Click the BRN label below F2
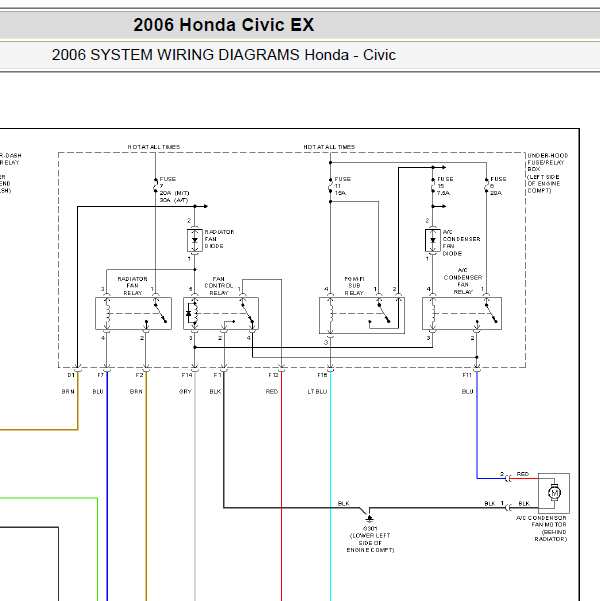This screenshot has width=600, height=601. pyautogui.click(x=136, y=392)
